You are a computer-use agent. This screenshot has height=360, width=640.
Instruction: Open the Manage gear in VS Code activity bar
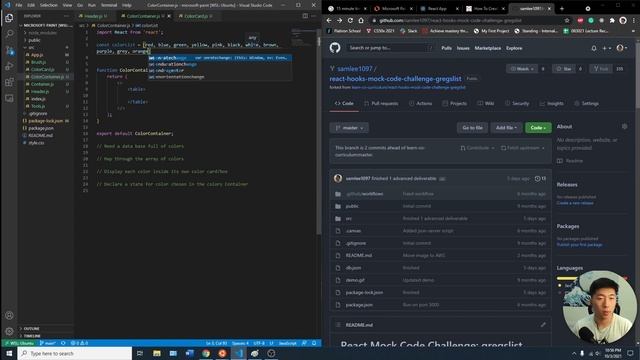click(9, 331)
